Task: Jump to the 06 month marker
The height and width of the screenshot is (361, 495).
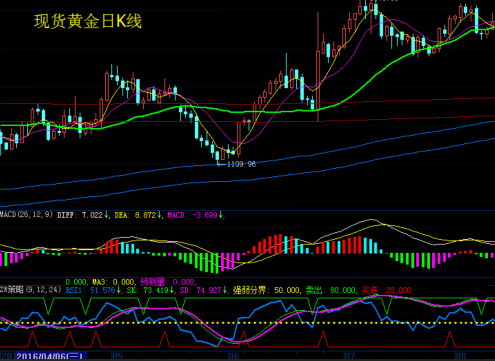Action: coord(233,356)
